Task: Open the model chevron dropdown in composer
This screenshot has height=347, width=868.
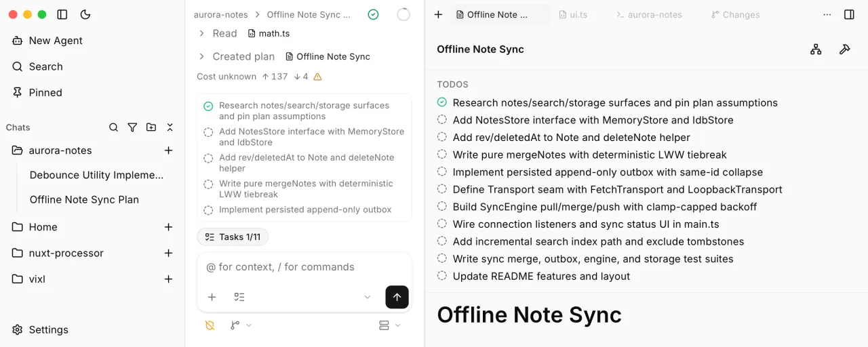Action: click(x=368, y=297)
